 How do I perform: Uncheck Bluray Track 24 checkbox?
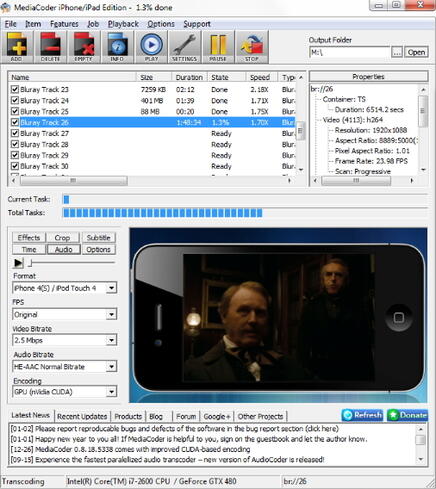pos(15,100)
